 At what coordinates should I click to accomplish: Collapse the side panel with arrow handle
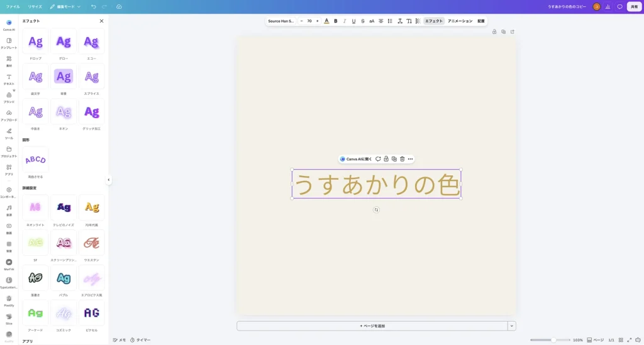(x=108, y=180)
